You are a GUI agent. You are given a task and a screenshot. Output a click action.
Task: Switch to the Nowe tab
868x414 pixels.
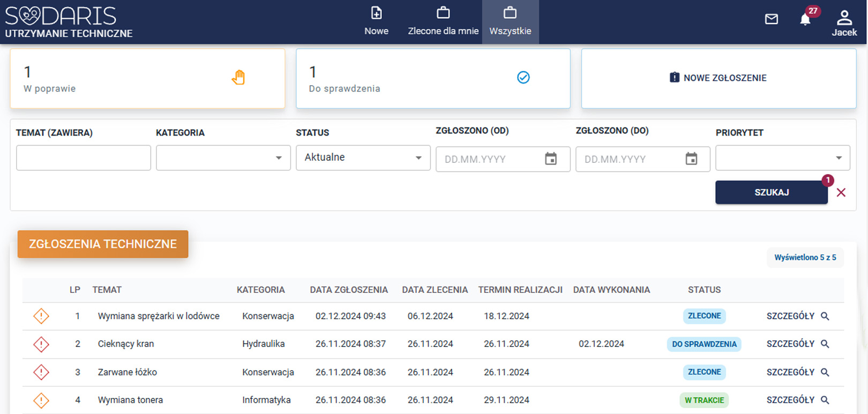coord(376,21)
